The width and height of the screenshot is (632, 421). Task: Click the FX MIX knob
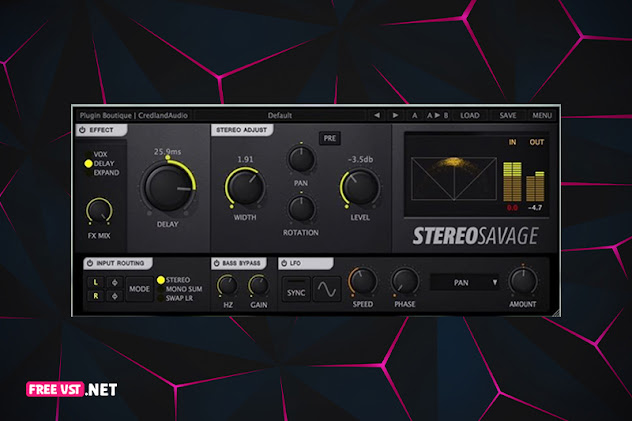coord(99,211)
